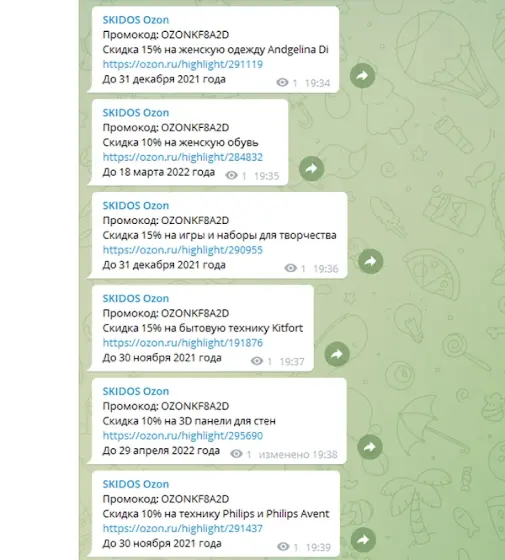The image size is (505, 560).
Task: Click SKIDOS Ozon header on Philips post
Action: (x=136, y=484)
